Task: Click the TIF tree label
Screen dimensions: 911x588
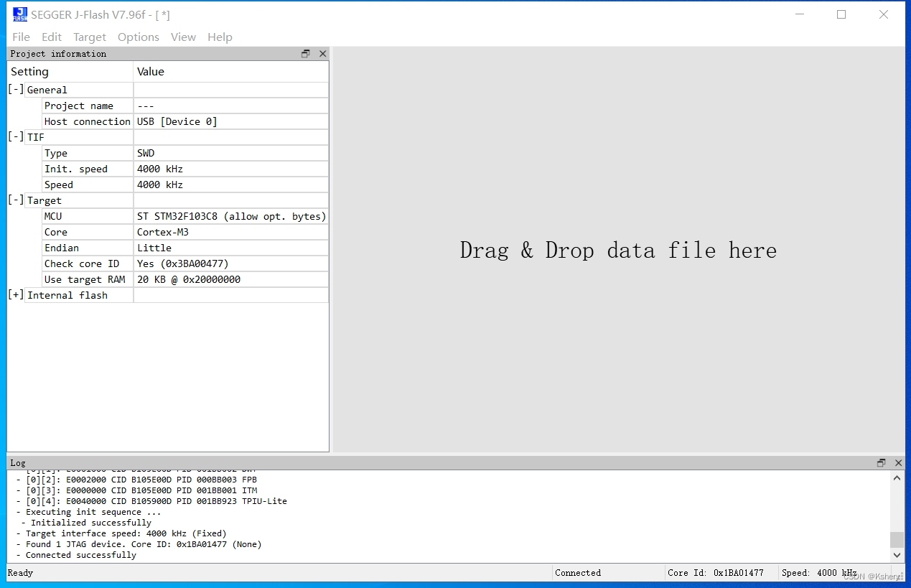Action: tap(36, 137)
